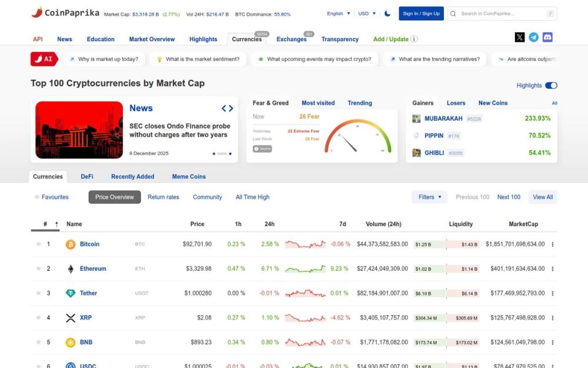Viewport: 588px width, 368px height.
Task: Open the USD currency dropdown
Action: point(367,14)
